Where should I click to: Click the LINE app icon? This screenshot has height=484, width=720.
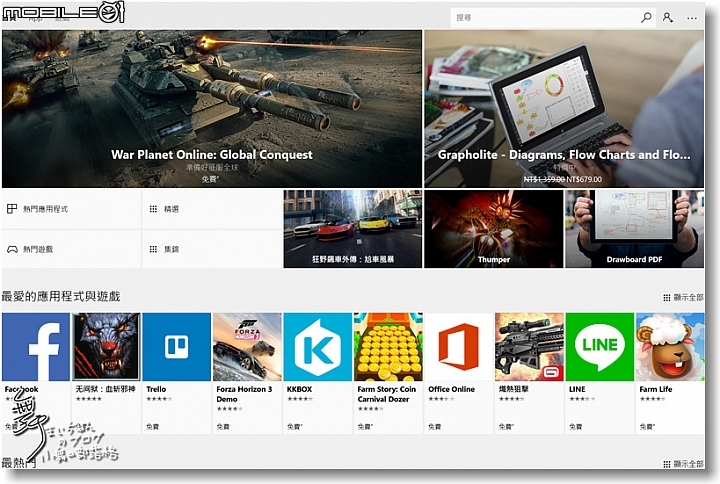[x=600, y=347]
